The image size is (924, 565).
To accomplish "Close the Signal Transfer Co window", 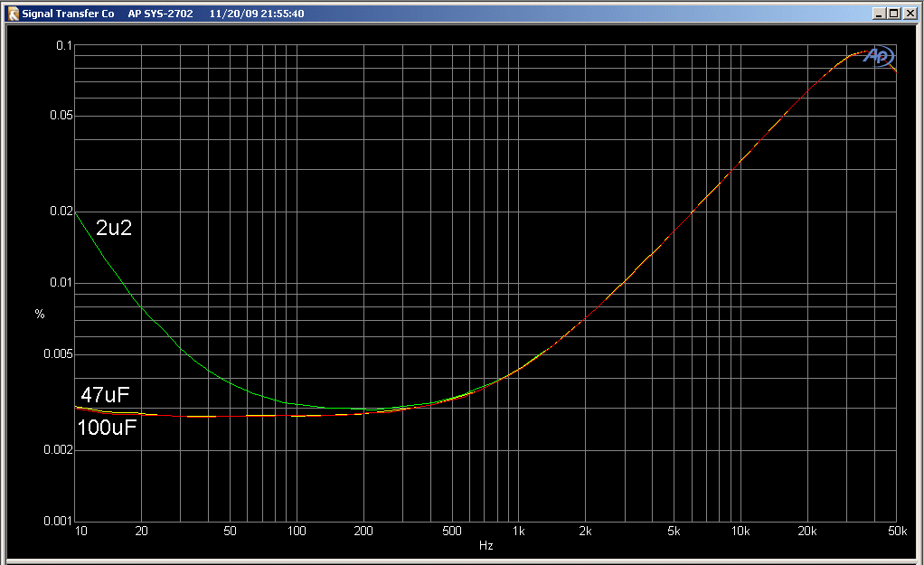I will pyautogui.click(x=910, y=14).
